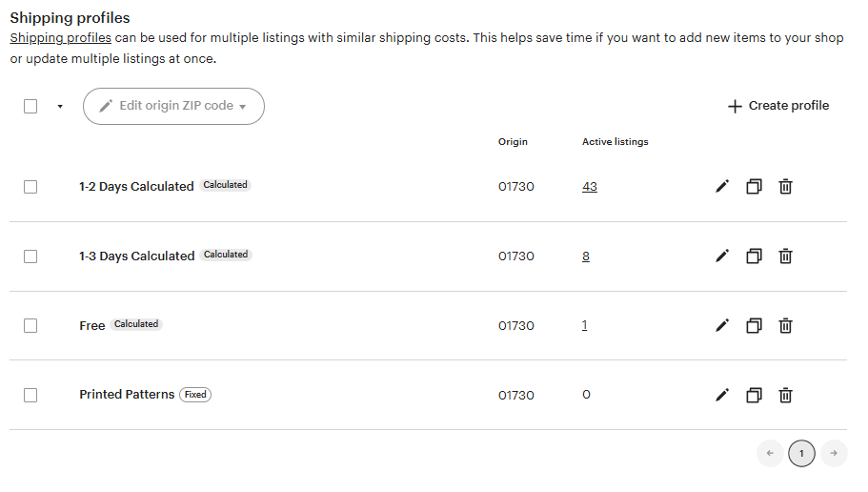Expand the bulk selection caret arrow

coord(60,107)
